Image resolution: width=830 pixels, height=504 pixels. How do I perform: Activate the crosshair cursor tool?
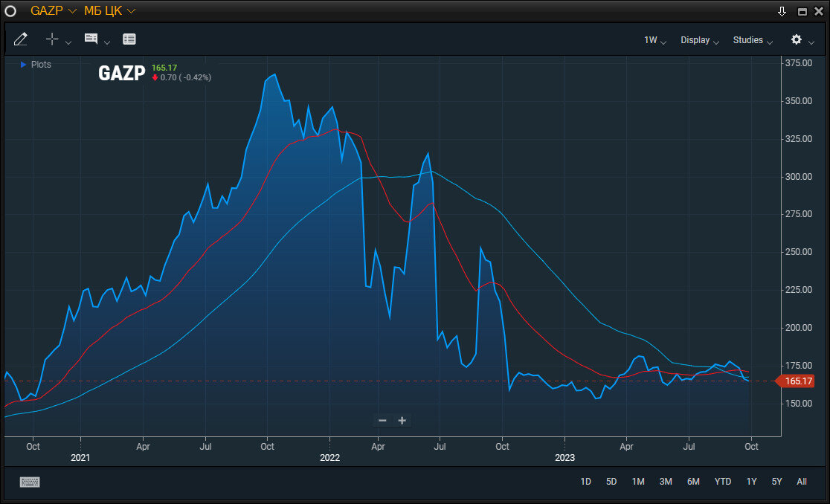point(52,39)
